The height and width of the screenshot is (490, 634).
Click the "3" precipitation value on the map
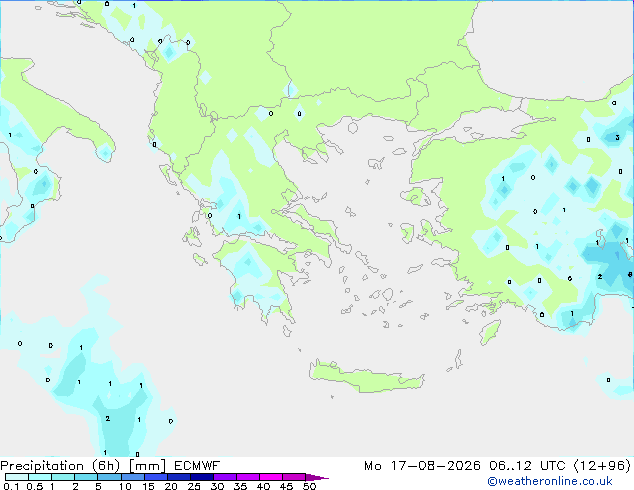click(x=617, y=137)
